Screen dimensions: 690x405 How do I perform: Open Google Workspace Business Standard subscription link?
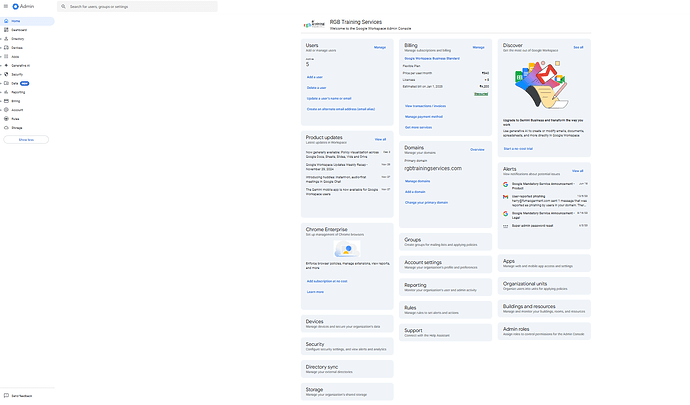pyautogui.click(x=432, y=58)
